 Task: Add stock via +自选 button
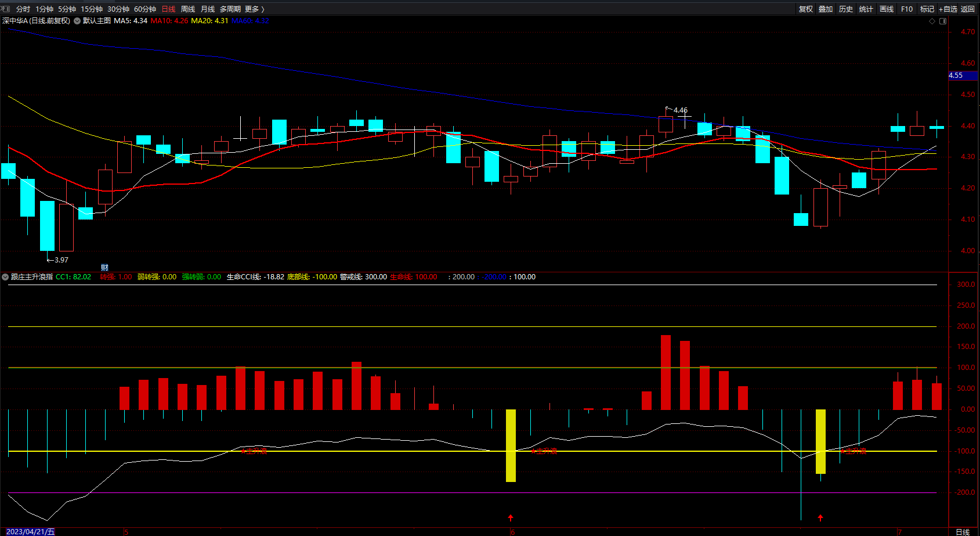948,9
